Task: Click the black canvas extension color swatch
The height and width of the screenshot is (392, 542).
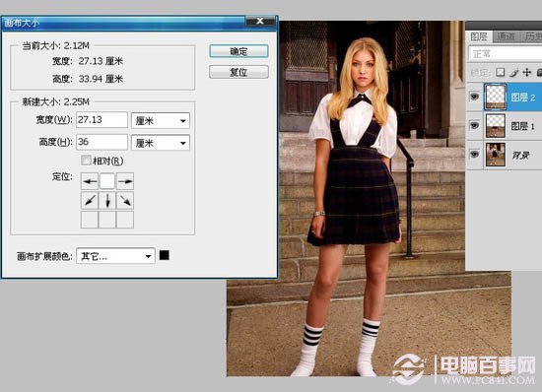Action: pyautogui.click(x=165, y=255)
